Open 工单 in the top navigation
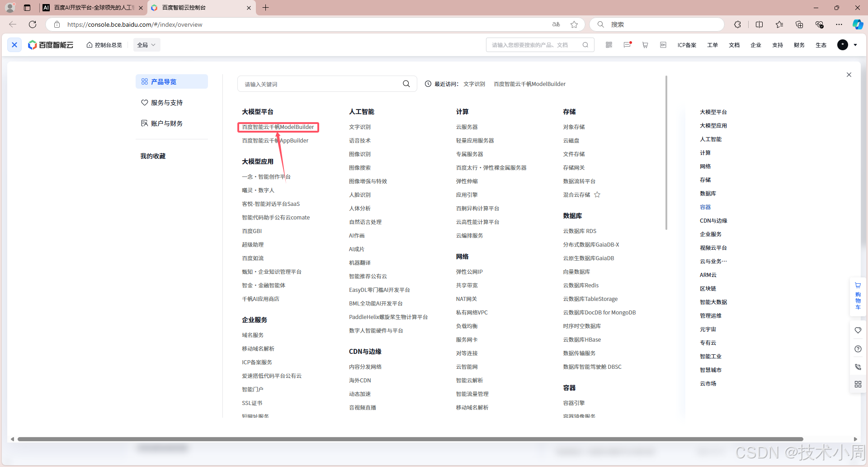Viewport: 868px width, 467px height. pos(712,45)
